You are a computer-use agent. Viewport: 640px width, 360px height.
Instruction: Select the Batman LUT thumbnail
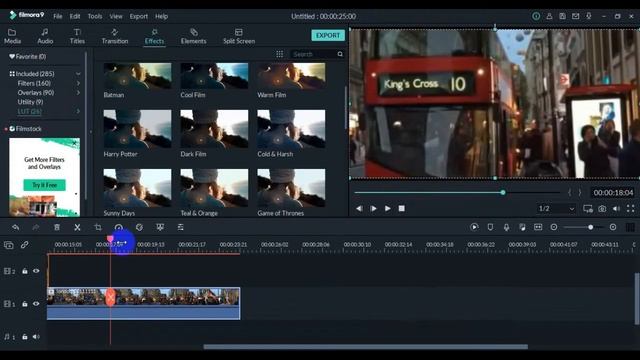coord(137,76)
